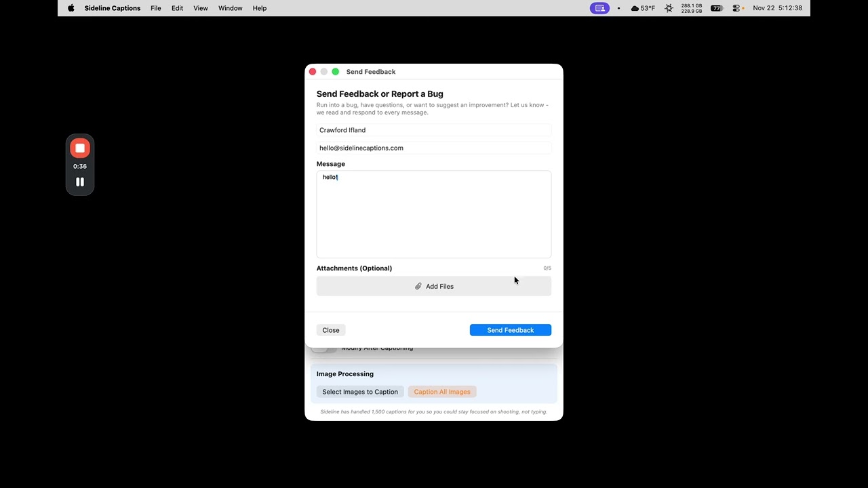Click the Sideline has handled 1,500 captions text
868x488 pixels.
point(434,411)
